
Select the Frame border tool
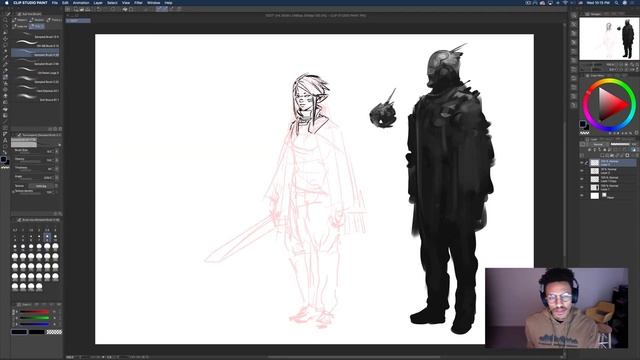pos(5,128)
